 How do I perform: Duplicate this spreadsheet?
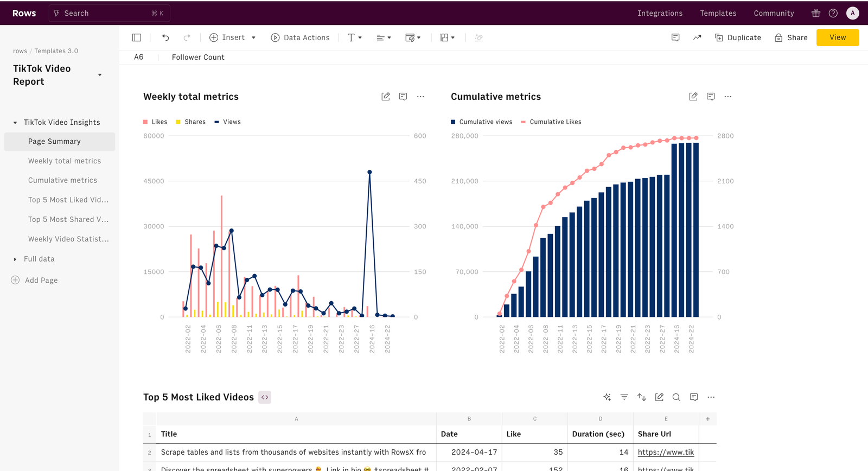[x=738, y=37]
